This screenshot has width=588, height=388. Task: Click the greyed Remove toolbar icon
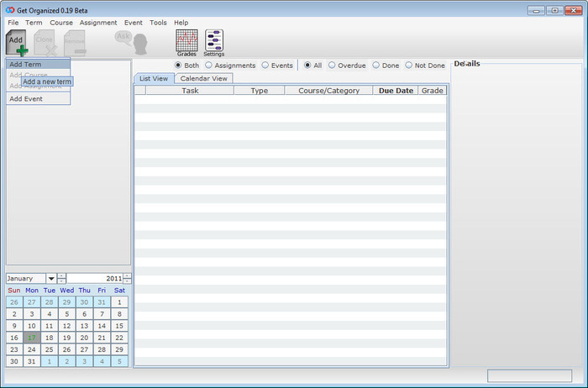pyautogui.click(x=75, y=43)
